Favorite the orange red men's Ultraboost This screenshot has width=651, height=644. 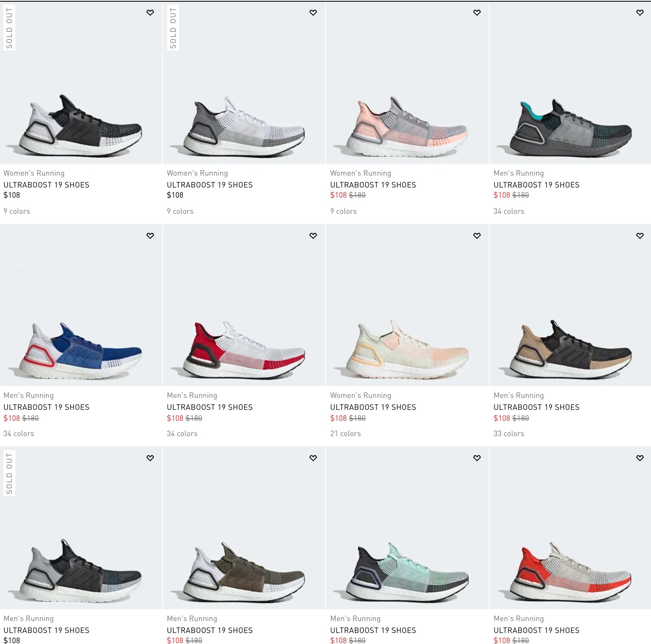coord(640,458)
